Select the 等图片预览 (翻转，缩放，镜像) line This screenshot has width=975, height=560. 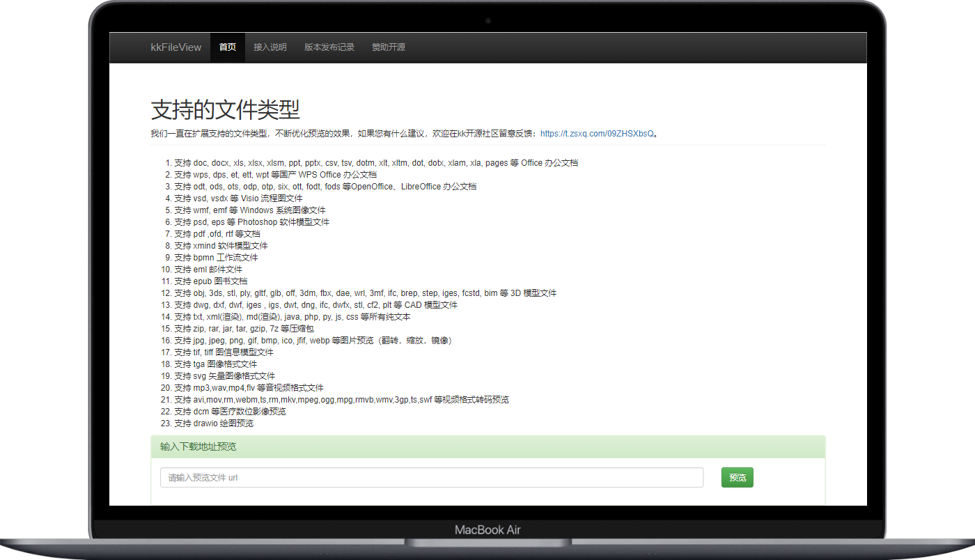pos(315,341)
